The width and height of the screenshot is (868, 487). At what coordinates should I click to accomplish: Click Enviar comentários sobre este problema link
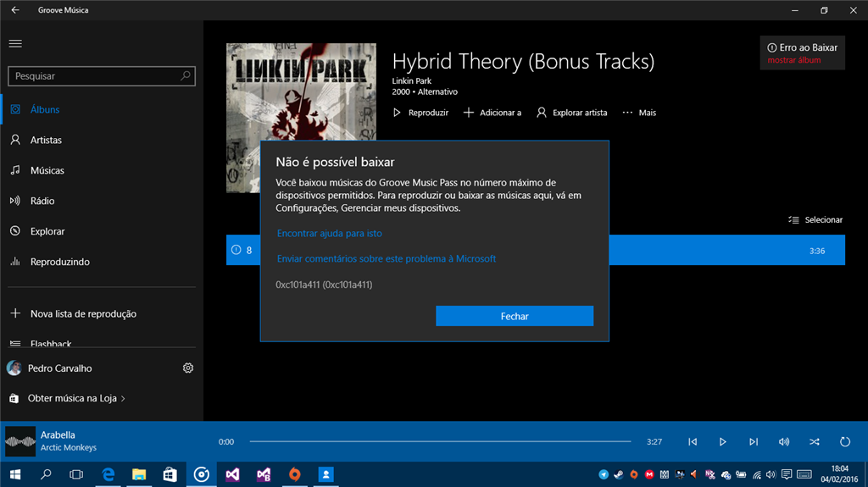pyautogui.click(x=387, y=259)
